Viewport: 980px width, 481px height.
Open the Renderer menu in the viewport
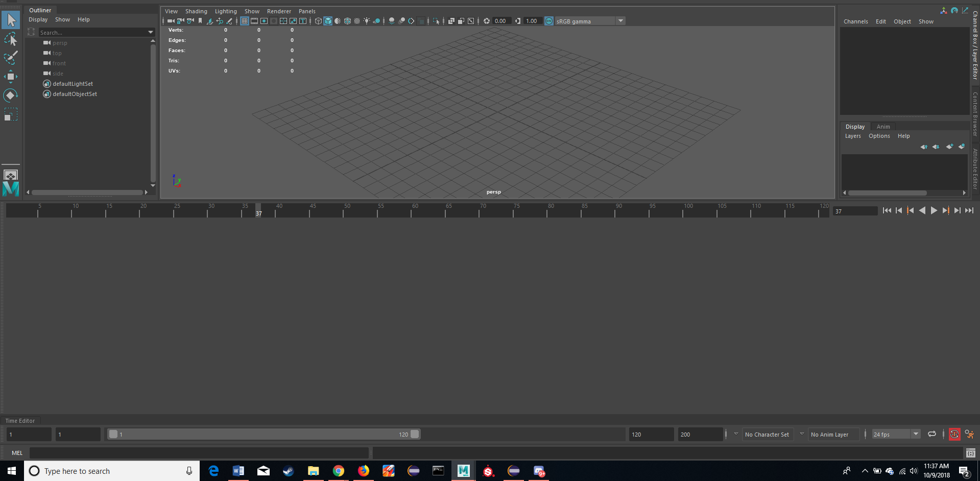[x=279, y=11]
